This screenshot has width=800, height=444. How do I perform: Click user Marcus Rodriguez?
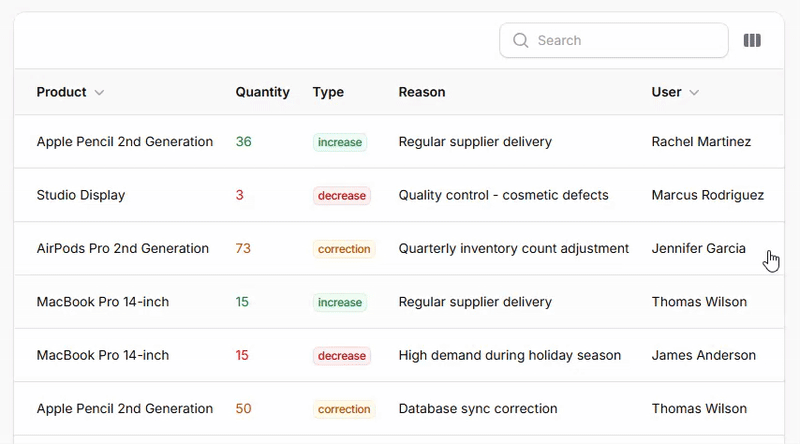point(708,195)
